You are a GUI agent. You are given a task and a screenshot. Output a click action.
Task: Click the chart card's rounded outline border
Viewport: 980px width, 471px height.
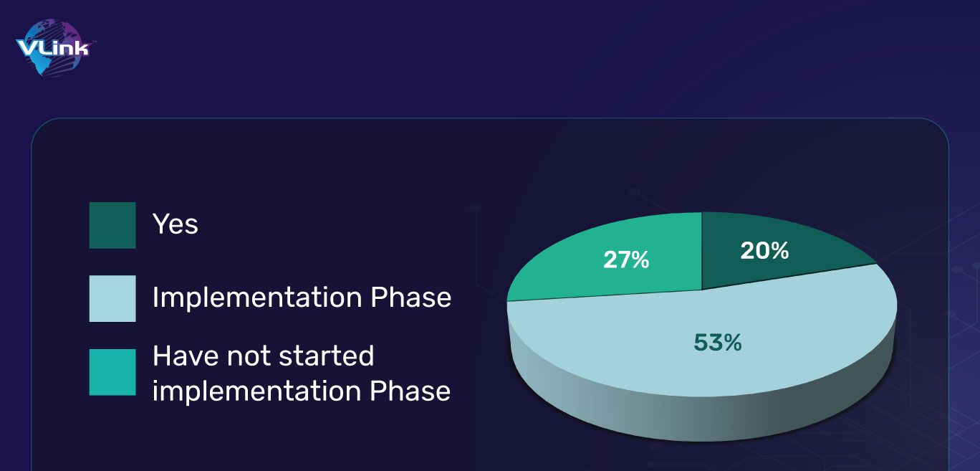pos(490,119)
